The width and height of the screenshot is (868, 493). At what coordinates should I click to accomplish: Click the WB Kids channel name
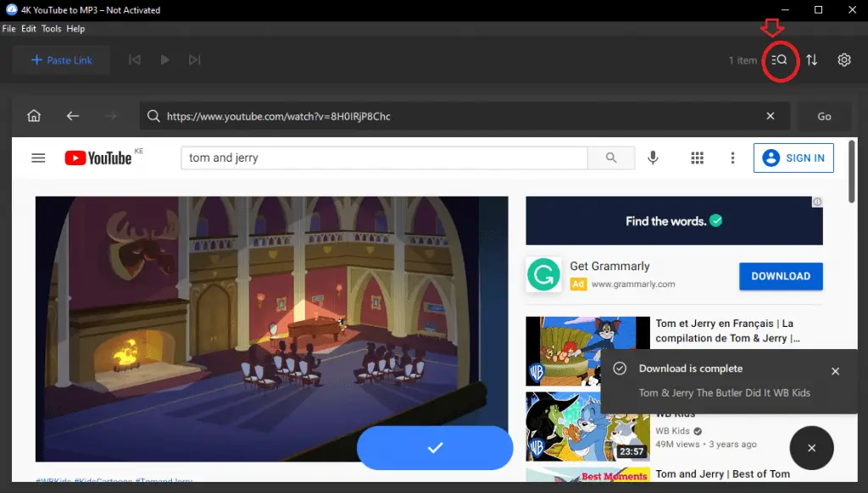click(x=672, y=431)
